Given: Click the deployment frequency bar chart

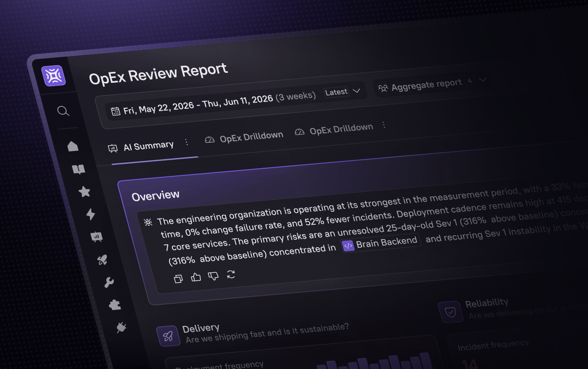Looking at the screenshot, I should click(x=375, y=361).
